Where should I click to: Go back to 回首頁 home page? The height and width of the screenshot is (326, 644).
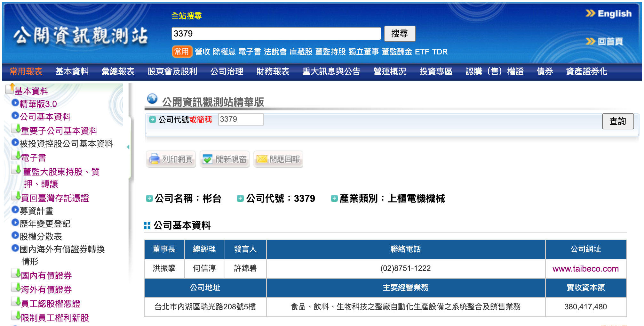[x=604, y=41]
